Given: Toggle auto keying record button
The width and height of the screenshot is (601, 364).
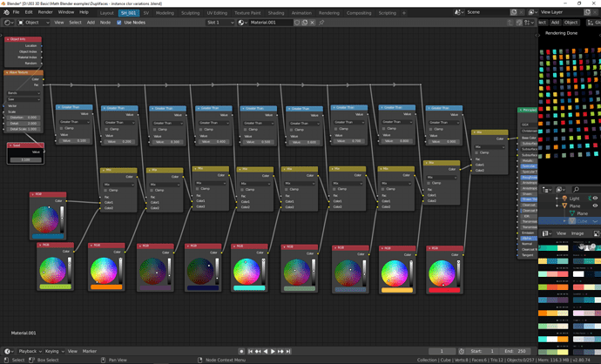Looking at the screenshot, I should coord(241,351).
